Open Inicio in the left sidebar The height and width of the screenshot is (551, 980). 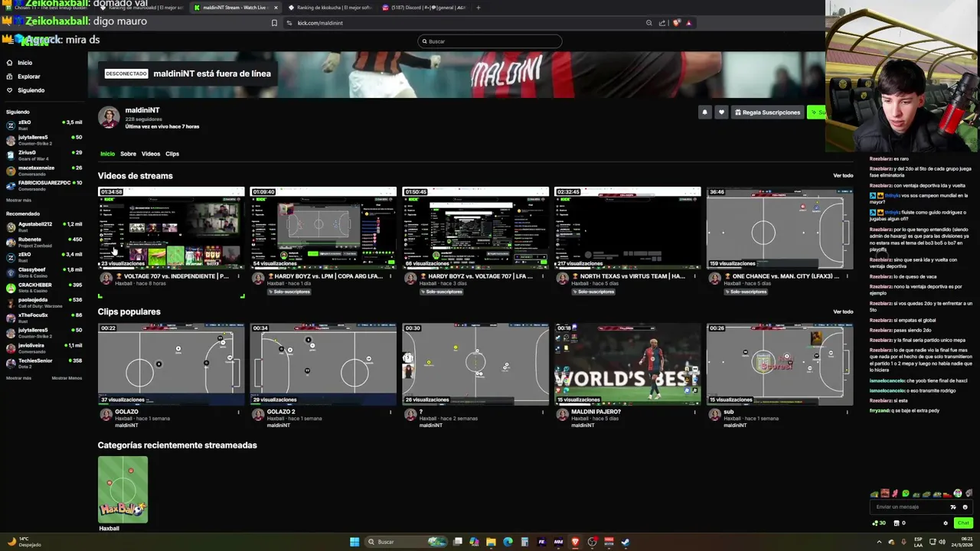point(20,63)
